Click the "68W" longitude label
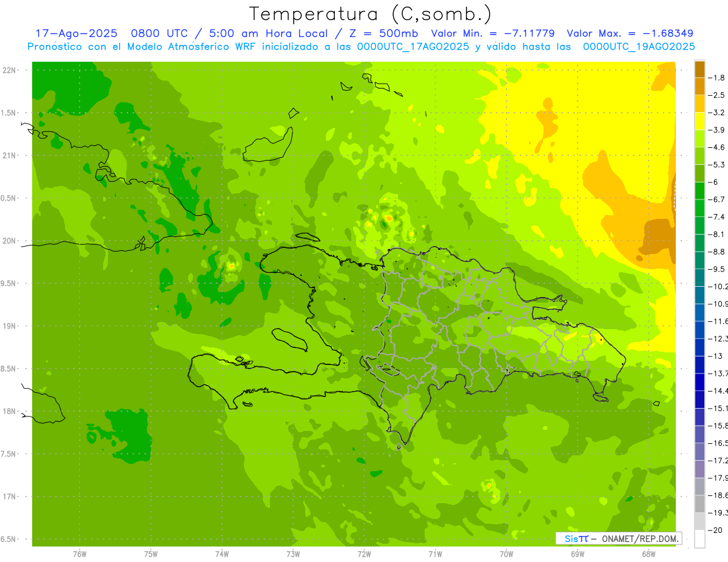Screen dimensions: 728x562 tap(649, 555)
